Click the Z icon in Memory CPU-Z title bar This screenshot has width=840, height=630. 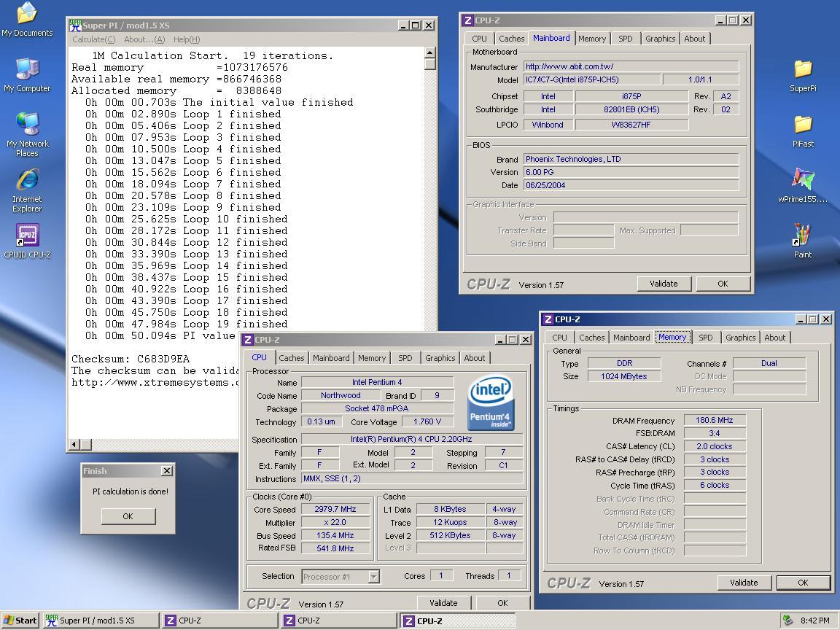(548, 319)
